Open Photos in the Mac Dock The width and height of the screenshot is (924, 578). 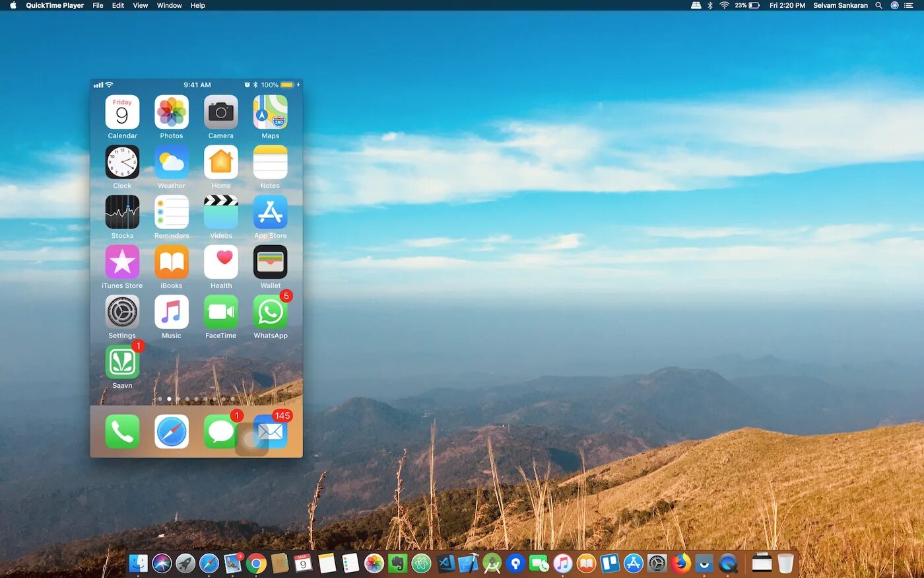coord(374,563)
